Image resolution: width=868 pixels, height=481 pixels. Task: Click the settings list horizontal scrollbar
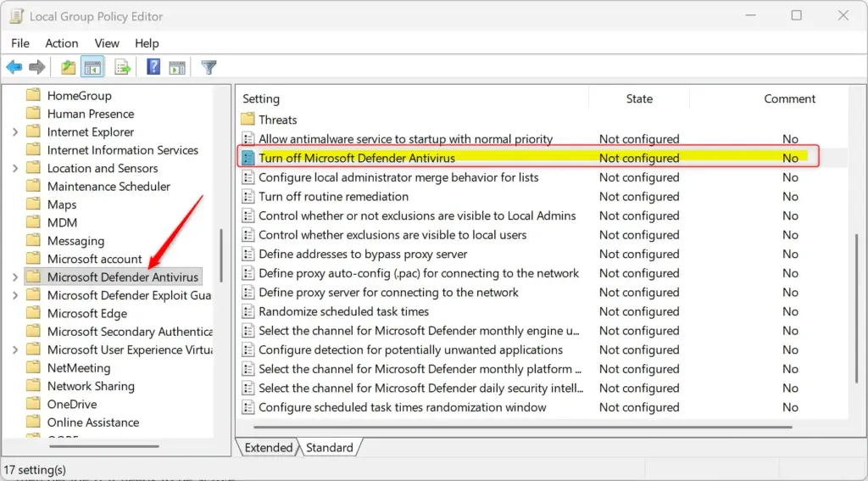pyautogui.click(x=522, y=428)
